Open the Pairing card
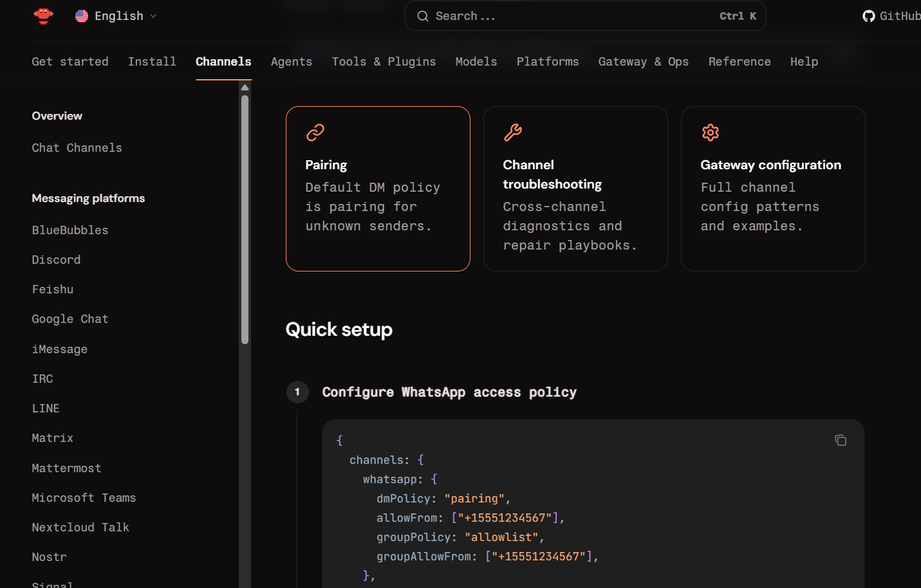 378,188
